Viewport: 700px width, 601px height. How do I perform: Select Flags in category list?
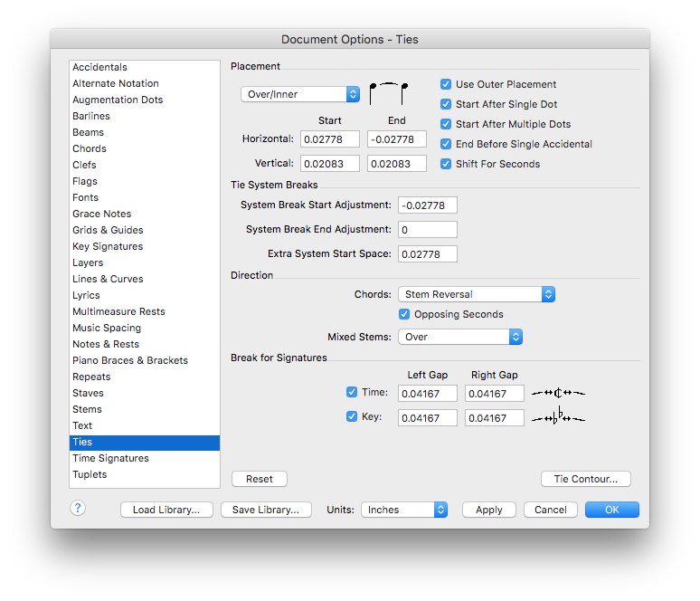145,181
